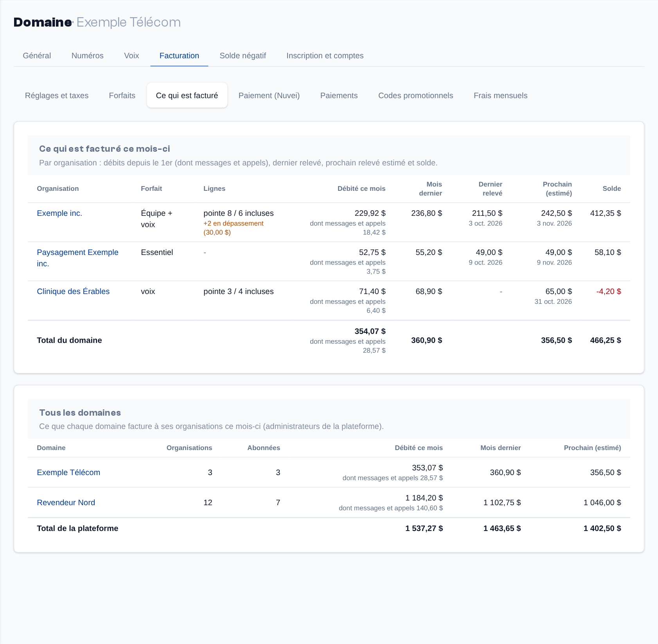Screen dimensions: 658x644
Task: Click the Organisation column header
Action: point(58,188)
